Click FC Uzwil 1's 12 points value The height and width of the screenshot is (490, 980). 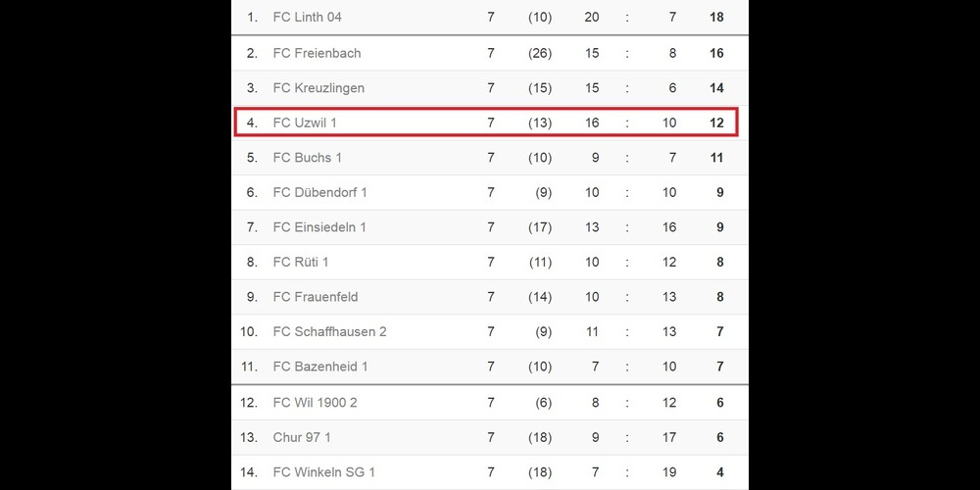coord(716,123)
